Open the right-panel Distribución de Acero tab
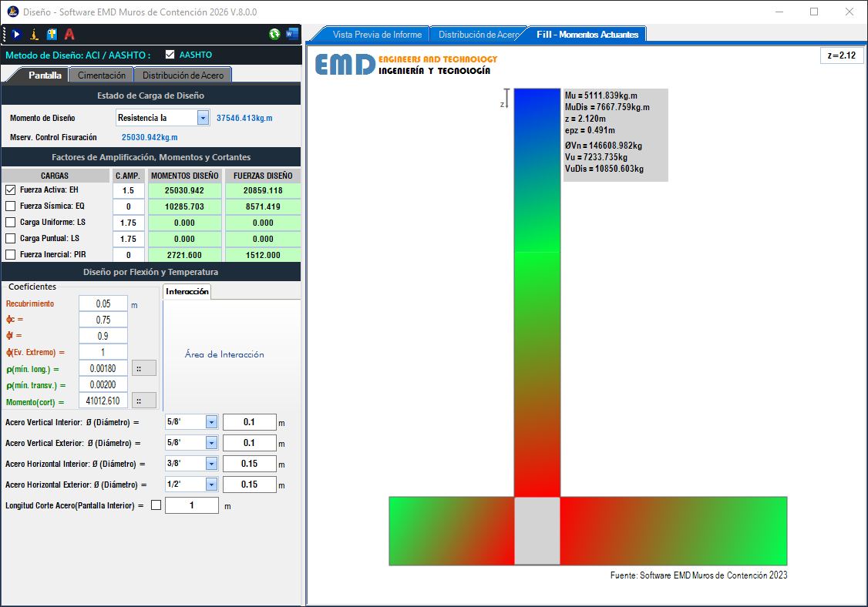This screenshot has width=868, height=607. pyautogui.click(x=478, y=35)
